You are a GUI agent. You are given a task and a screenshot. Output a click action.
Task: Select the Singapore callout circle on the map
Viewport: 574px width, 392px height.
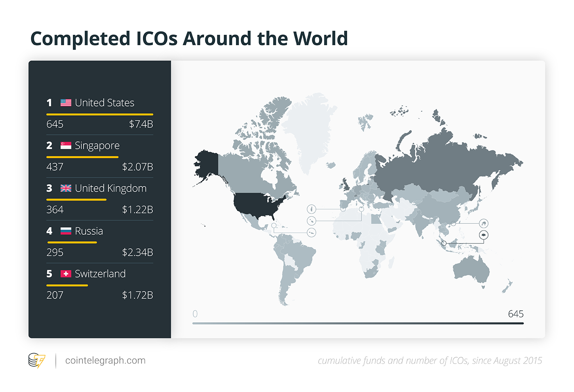click(485, 234)
